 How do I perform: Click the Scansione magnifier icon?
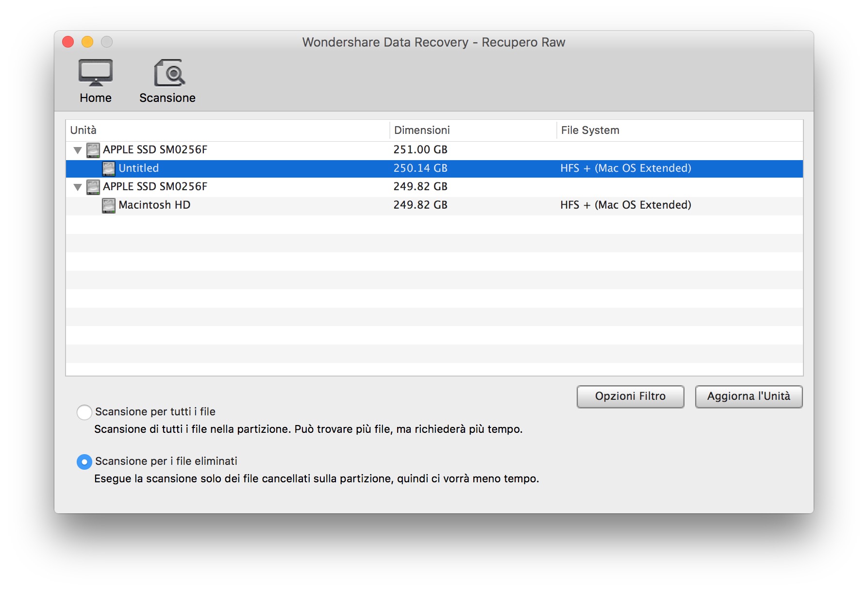point(169,73)
